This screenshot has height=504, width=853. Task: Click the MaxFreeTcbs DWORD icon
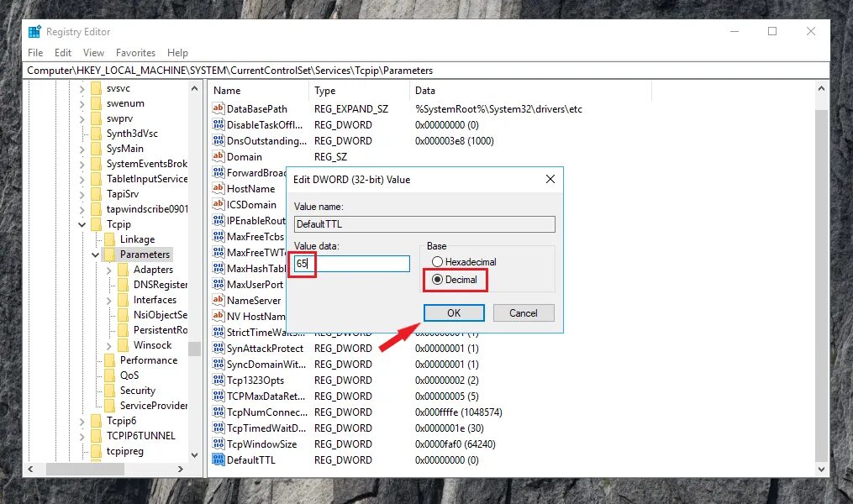click(x=219, y=237)
